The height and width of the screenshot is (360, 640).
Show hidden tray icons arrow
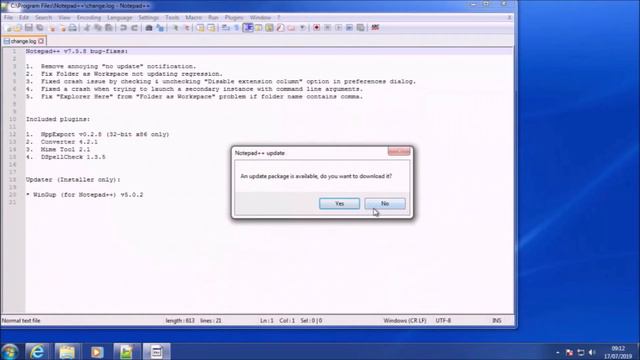(x=558, y=352)
